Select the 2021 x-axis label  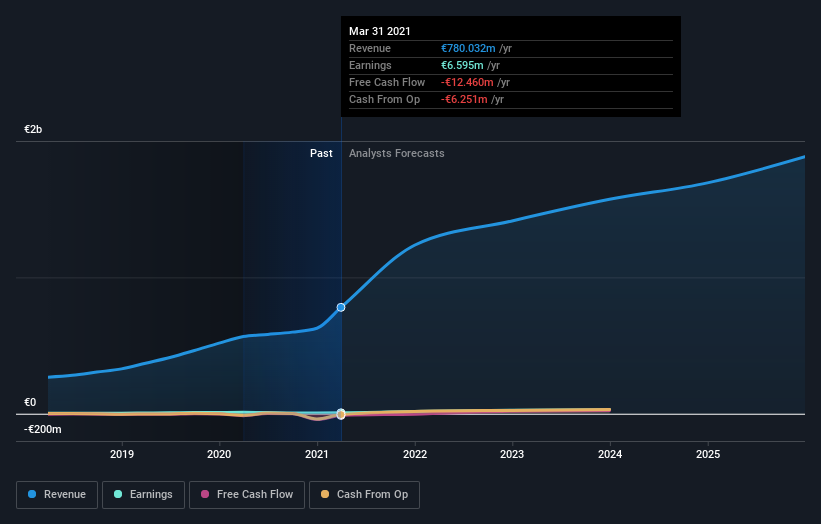tap(317, 454)
